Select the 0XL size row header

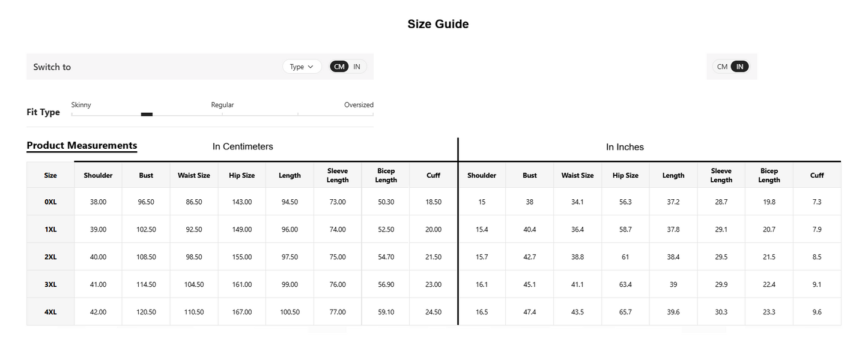pyautogui.click(x=50, y=202)
